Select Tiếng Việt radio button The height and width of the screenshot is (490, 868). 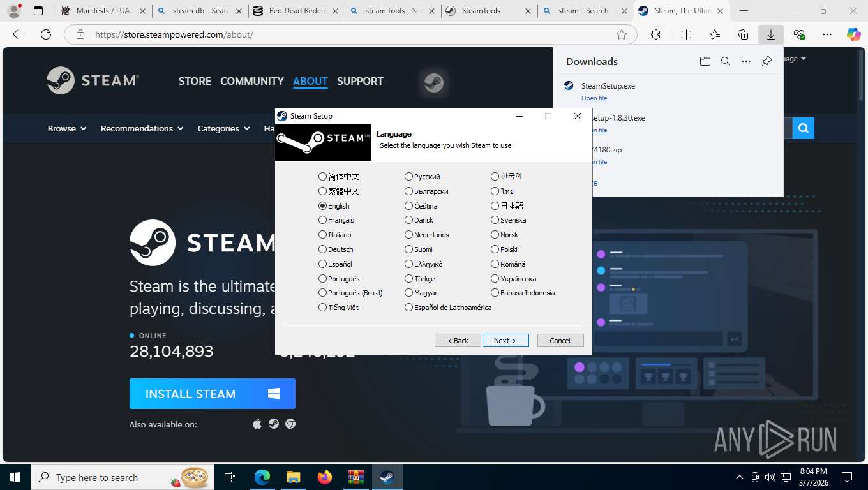click(x=323, y=308)
